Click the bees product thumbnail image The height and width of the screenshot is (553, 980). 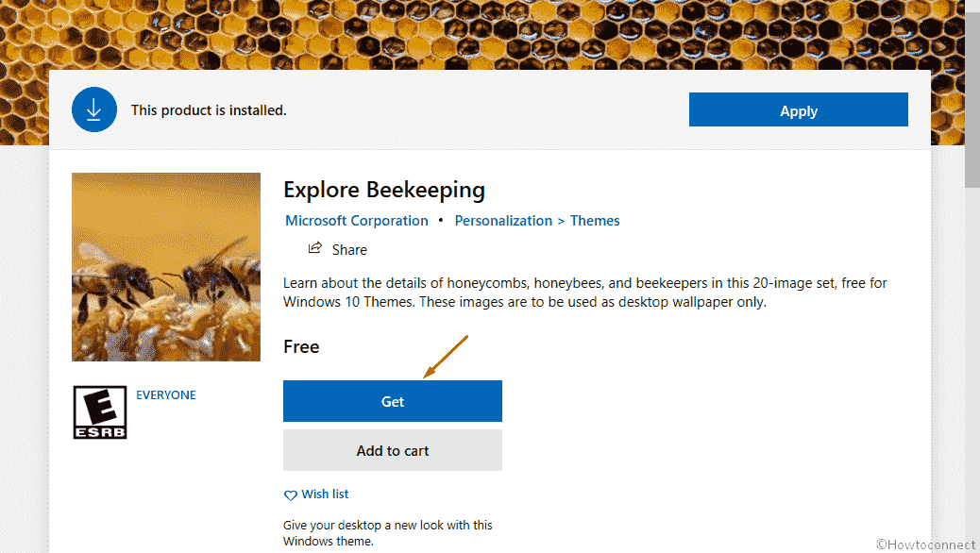[x=166, y=267]
